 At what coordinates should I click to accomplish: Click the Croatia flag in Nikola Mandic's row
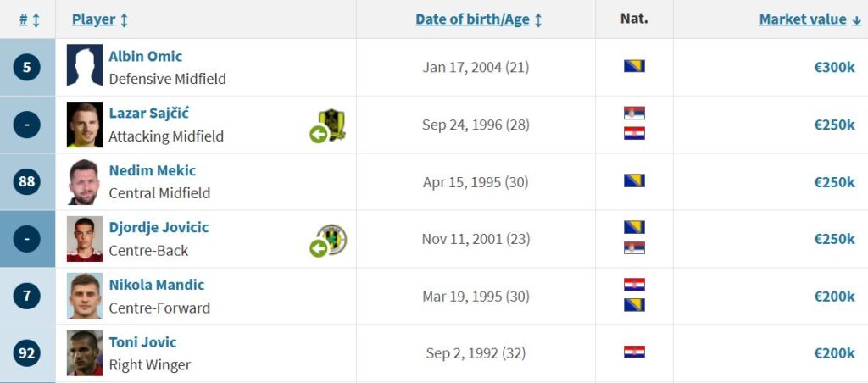[634, 285]
